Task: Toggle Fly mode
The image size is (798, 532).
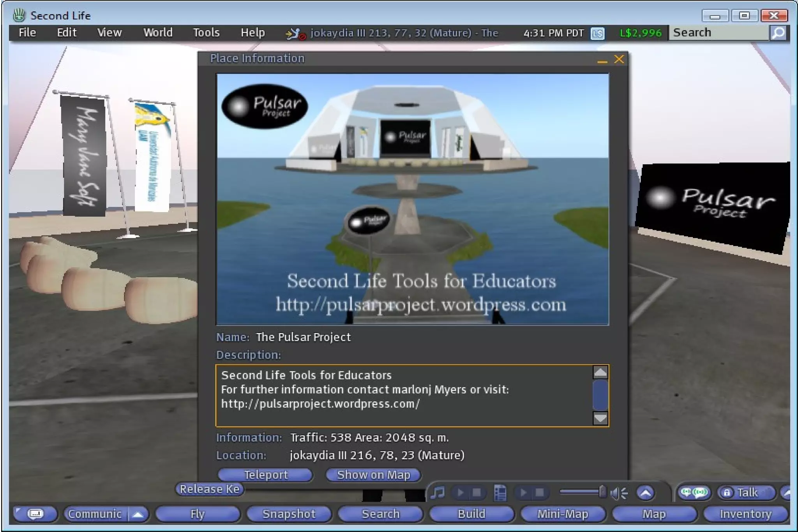Action: tap(197, 514)
